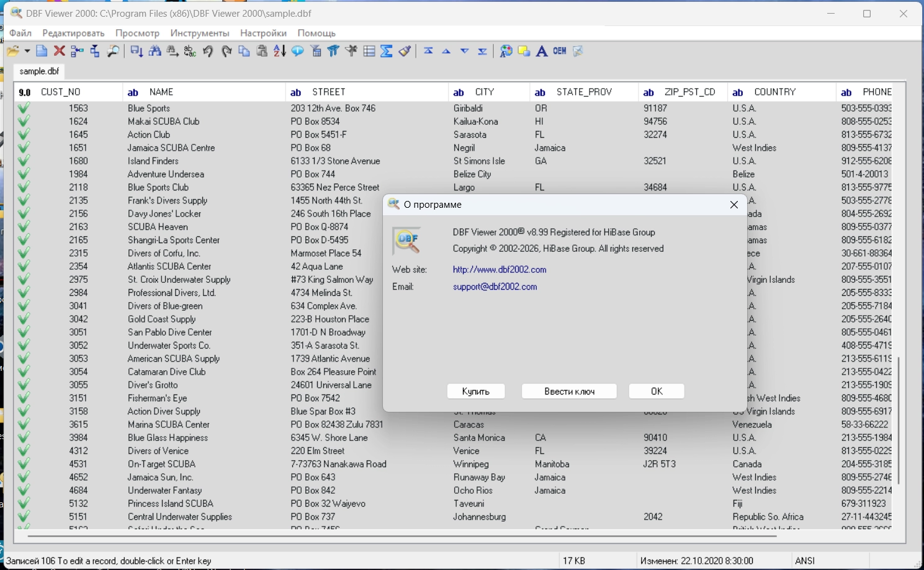Click the sigma sum icon
Image resolution: width=924 pixels, height=570 pixels.
[387, 51]
